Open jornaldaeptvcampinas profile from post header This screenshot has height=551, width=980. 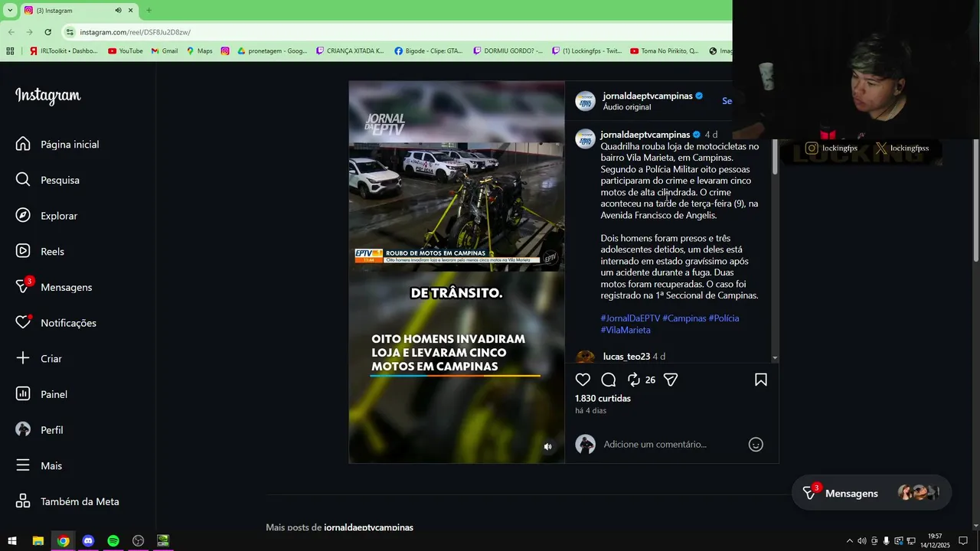[648, 96]
